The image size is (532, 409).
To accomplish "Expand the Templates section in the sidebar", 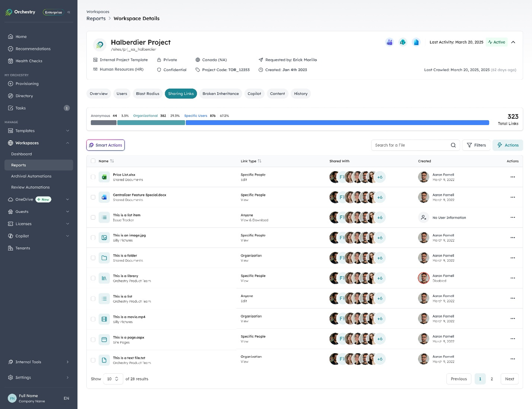I will (x=67, y=131).
